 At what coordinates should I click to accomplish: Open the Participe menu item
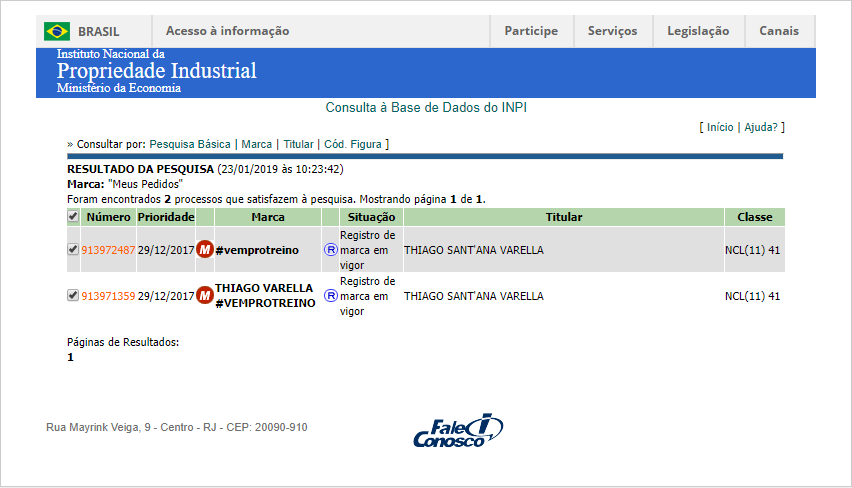click(x=531, y=31)
